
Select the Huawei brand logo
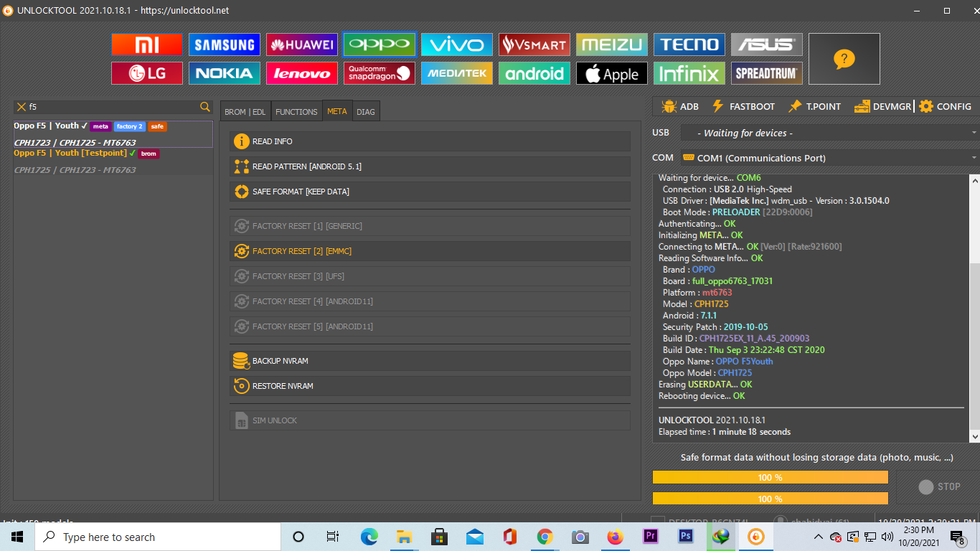302,44
